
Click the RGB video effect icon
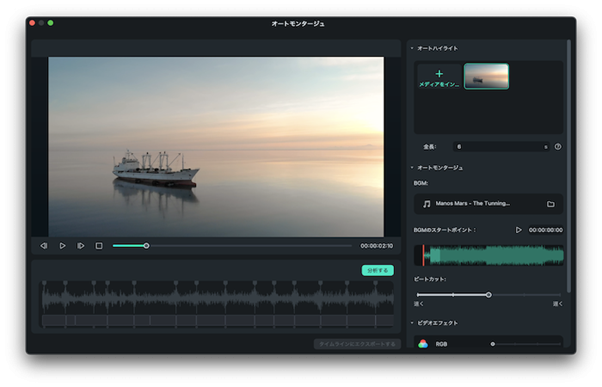pyautogui.click(x=423, y=344)
